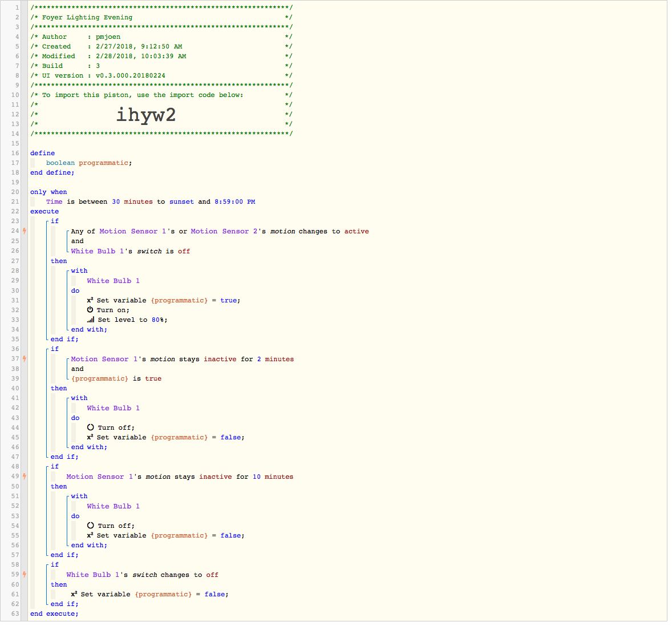This screenshot has height=626, width=672.
Task: Click condition "White Bulb 1's switch is off"
Action: [130, 251]
